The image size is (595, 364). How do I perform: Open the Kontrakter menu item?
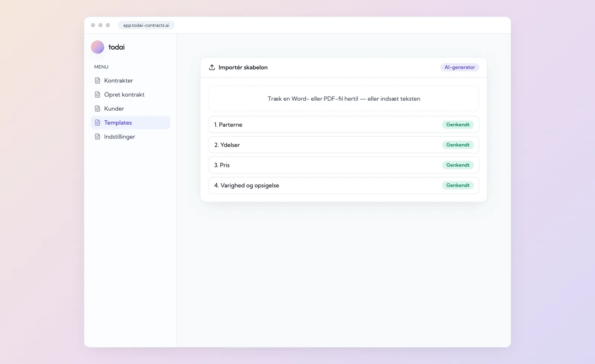click(131, 81)
